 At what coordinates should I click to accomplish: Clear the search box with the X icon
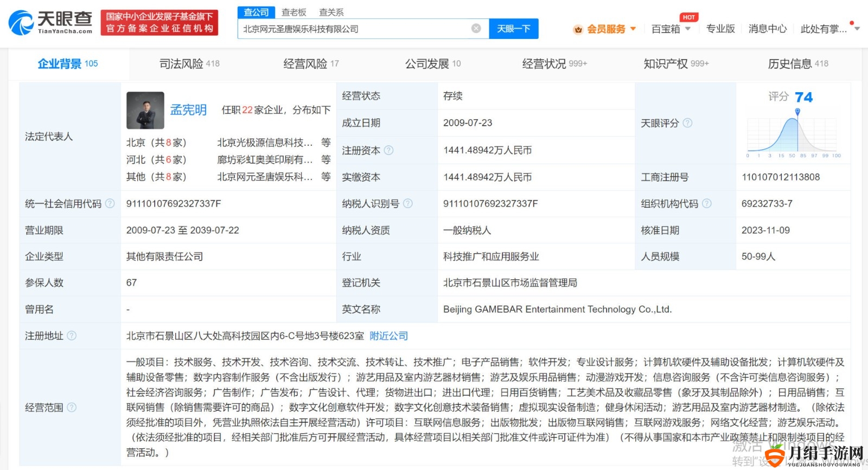tap(476, 28)
